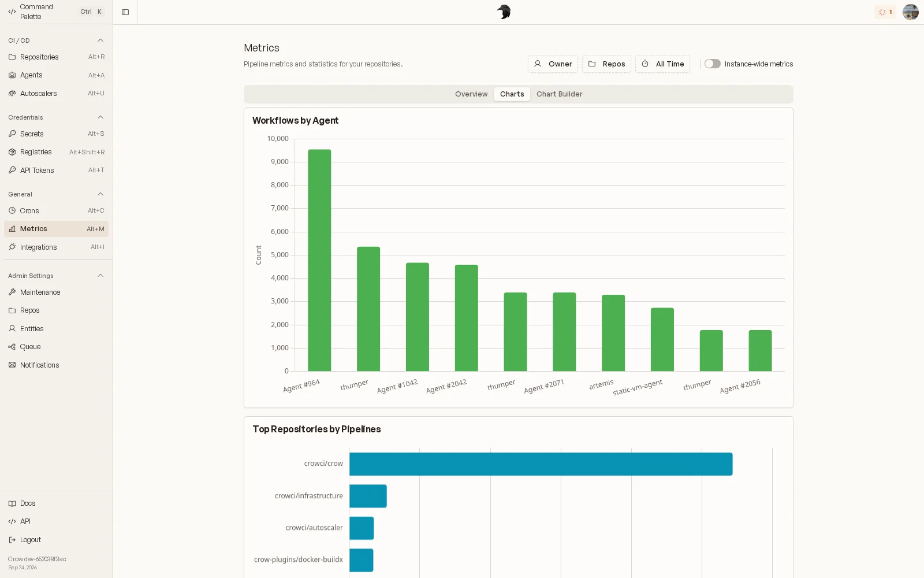The width and height of the screenshot is (924, 578).
Task: Click the Agent #964 green bar
Action: 319,260
